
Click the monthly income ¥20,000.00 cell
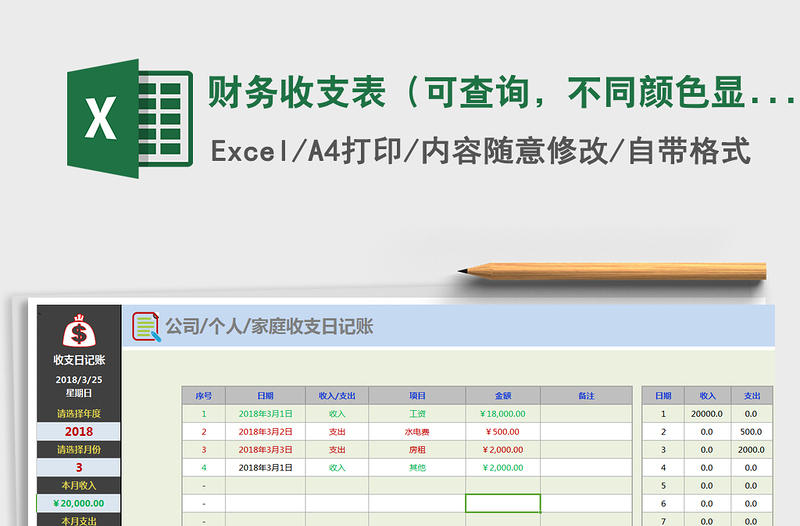coord(79,503)
